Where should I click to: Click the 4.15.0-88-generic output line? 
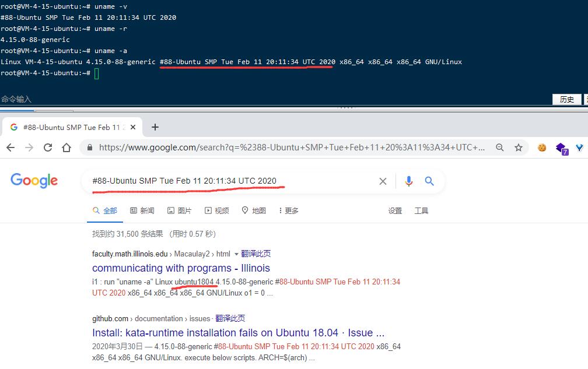coord(35,40)
